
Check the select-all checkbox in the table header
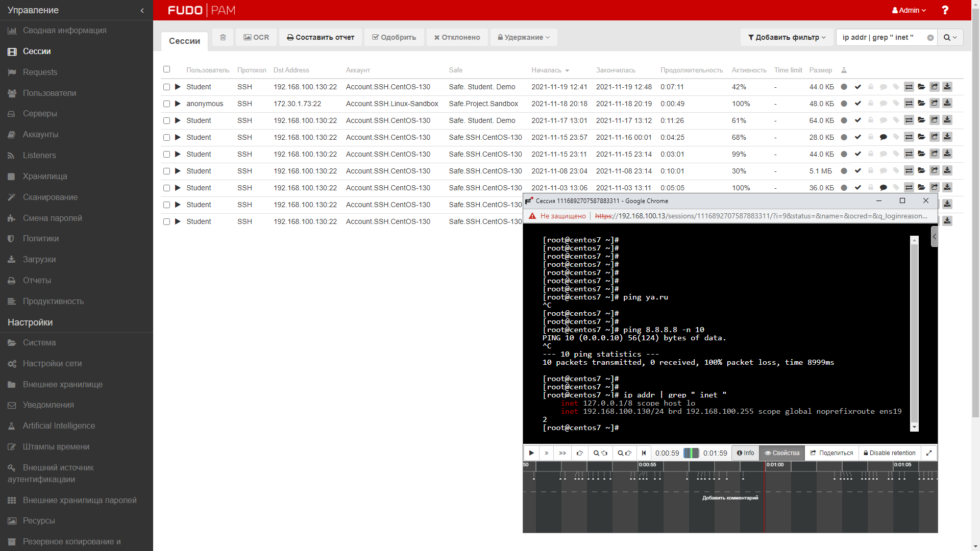tap(166, 69)
